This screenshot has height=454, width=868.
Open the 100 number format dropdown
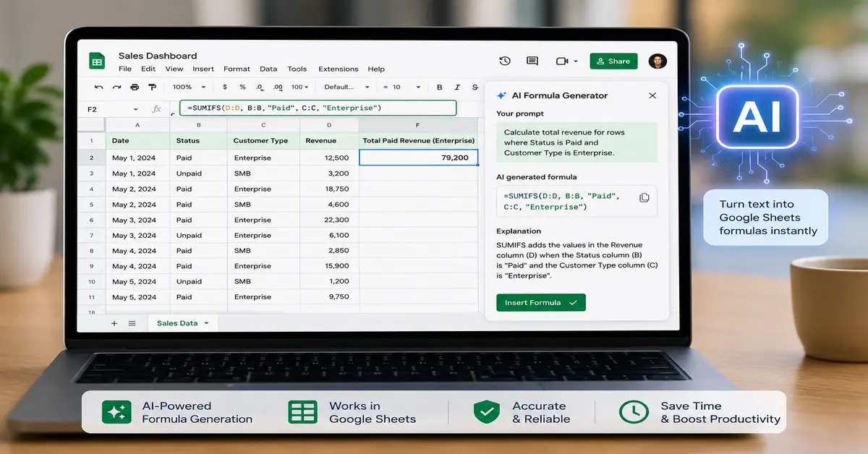(x=299, y=87)
